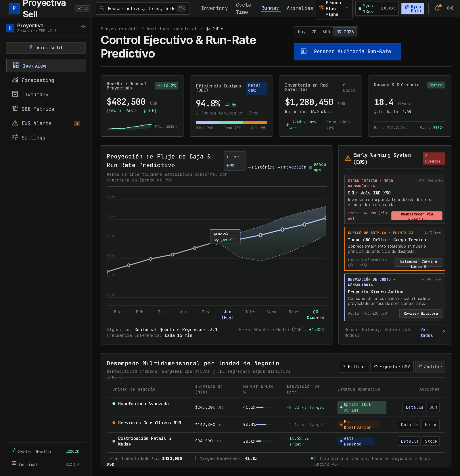
Task: Open Forecasting in the sidebar
Action: click(x=46, y=80)
